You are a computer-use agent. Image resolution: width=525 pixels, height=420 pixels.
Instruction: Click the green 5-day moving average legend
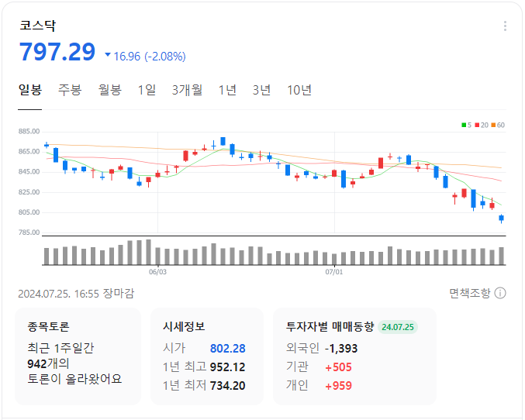(x=466, y=125)
